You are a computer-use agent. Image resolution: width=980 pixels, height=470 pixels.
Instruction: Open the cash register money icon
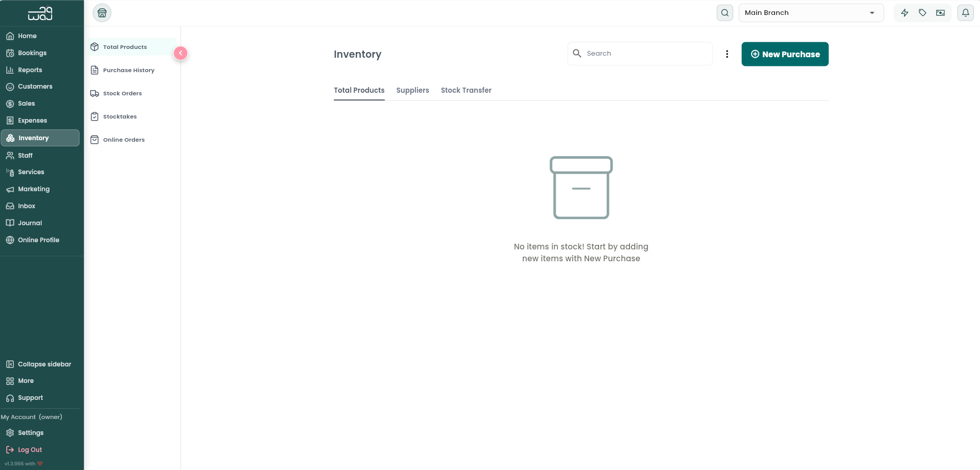point(940,13)
